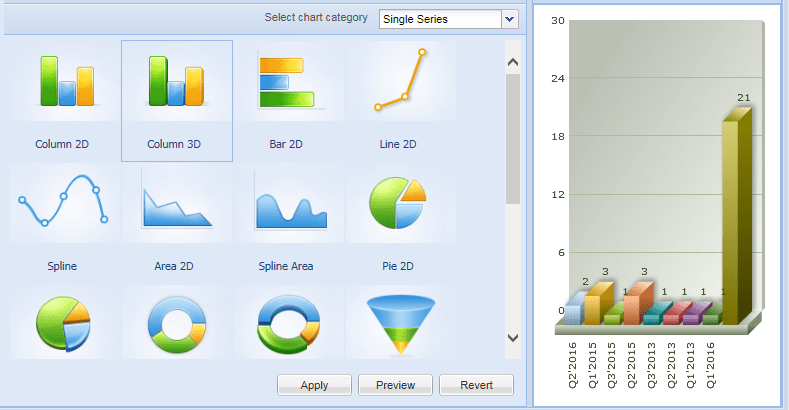Click the Q2'2013 axis label
The width and height of the screenshot is (789, 410).
point(671,365)
